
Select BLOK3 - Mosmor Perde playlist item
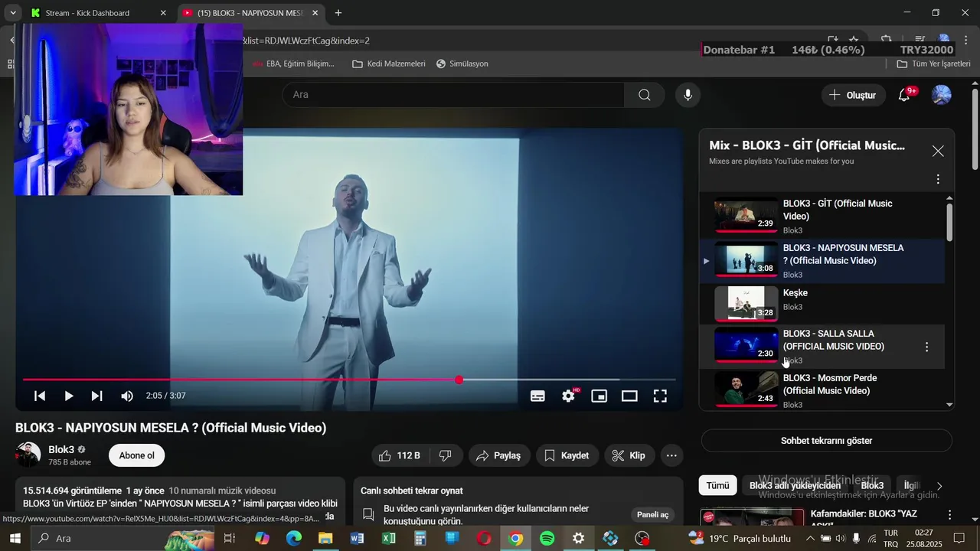tap(823, 390)
